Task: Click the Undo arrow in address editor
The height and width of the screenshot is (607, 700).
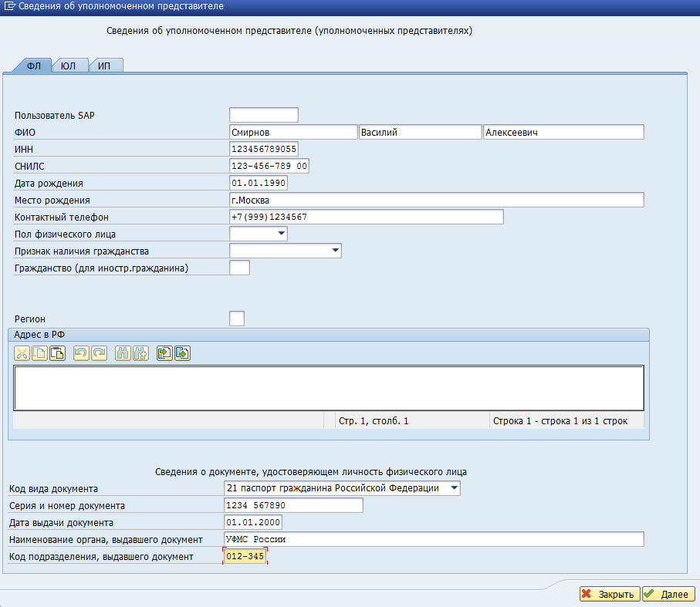Action: (x=81, y=353)
